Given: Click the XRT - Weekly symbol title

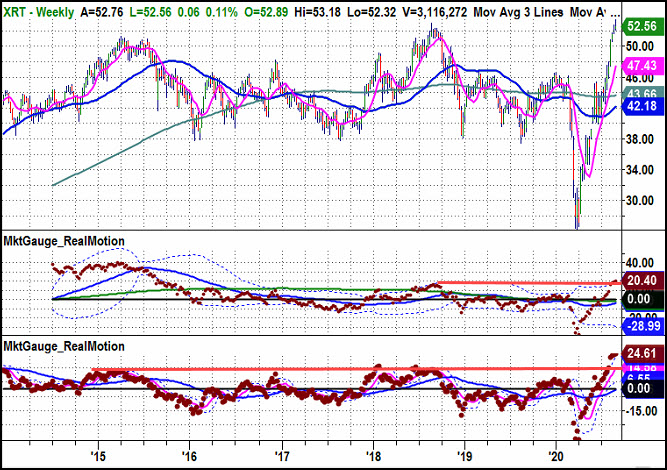Looking at the screenshot, I should (39, 12).
